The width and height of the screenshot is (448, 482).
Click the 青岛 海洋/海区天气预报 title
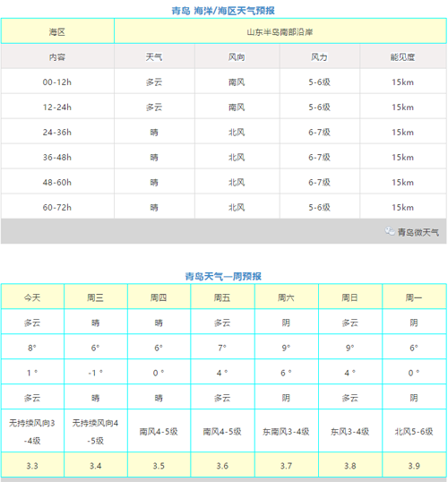(x=223, y=11)
